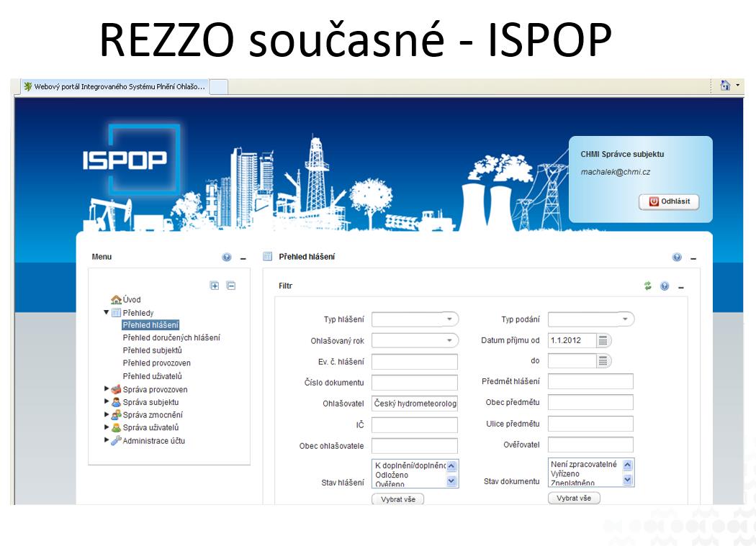Collapse the Přehledy tree node
The width and height of the screenshot is (756, 546).
[106, 312]
